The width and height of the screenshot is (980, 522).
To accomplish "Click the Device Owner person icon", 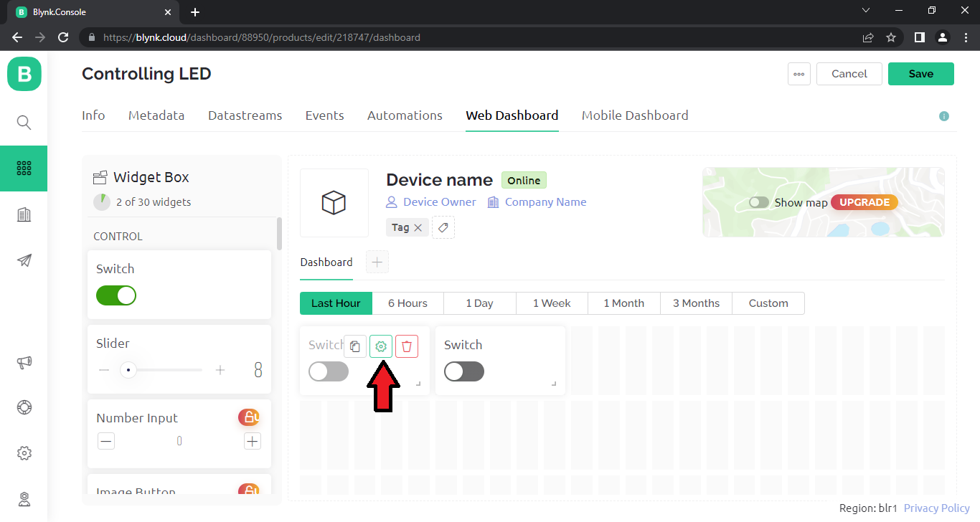I will point(392,202).
